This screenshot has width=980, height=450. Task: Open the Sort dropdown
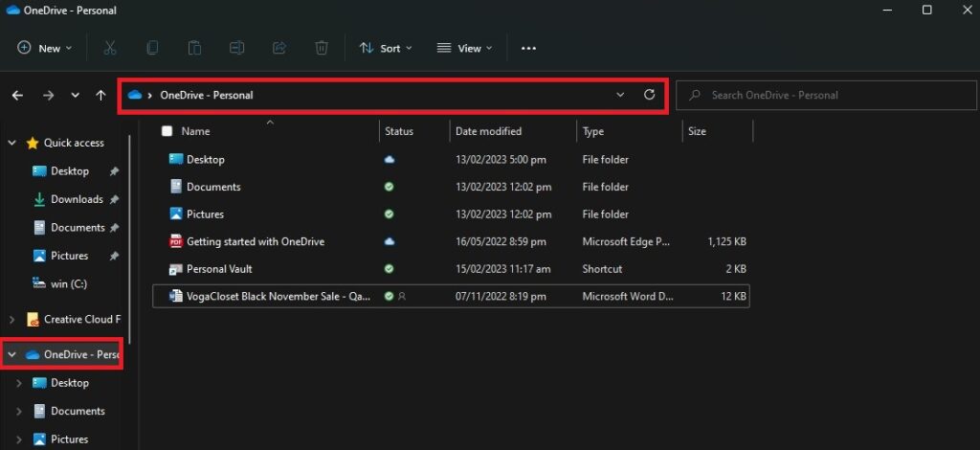(386, 48)
